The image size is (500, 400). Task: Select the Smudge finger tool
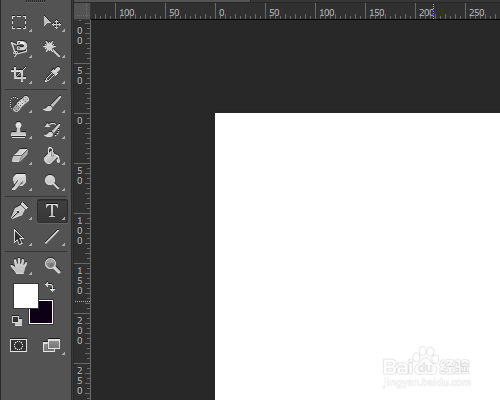pos(19,182)
